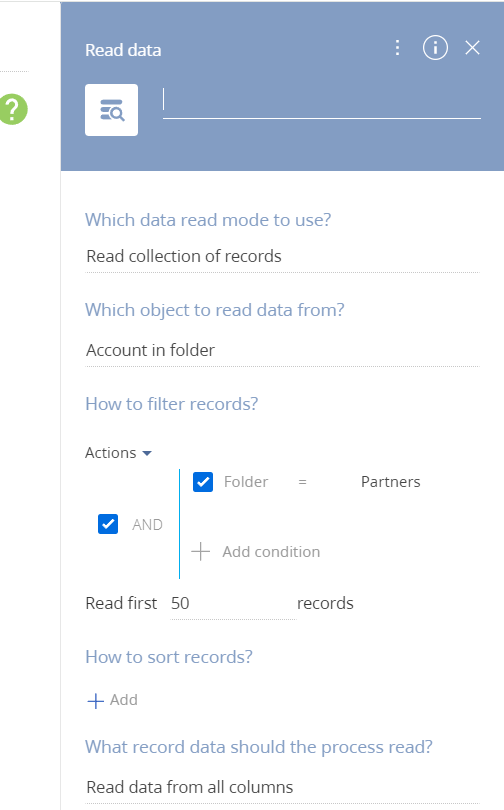
Task: Uncheck the Folder filter condition checkbox
Action: coord(203,482)
